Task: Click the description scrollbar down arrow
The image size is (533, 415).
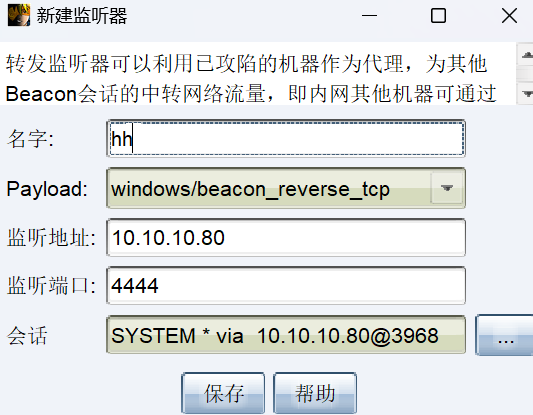Action: [526, 93]
